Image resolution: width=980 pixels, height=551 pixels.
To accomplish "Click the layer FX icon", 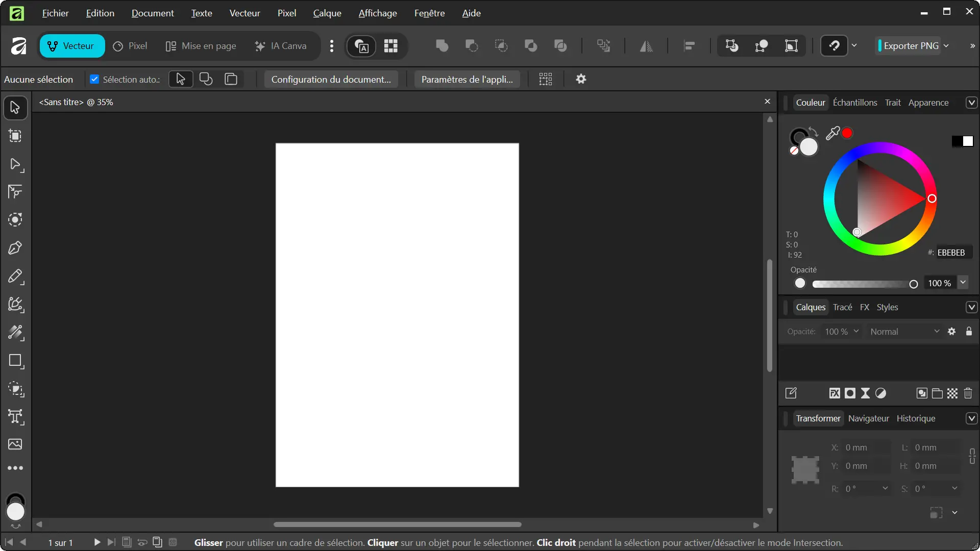I will pyautogui.click(x=835, y=393).
